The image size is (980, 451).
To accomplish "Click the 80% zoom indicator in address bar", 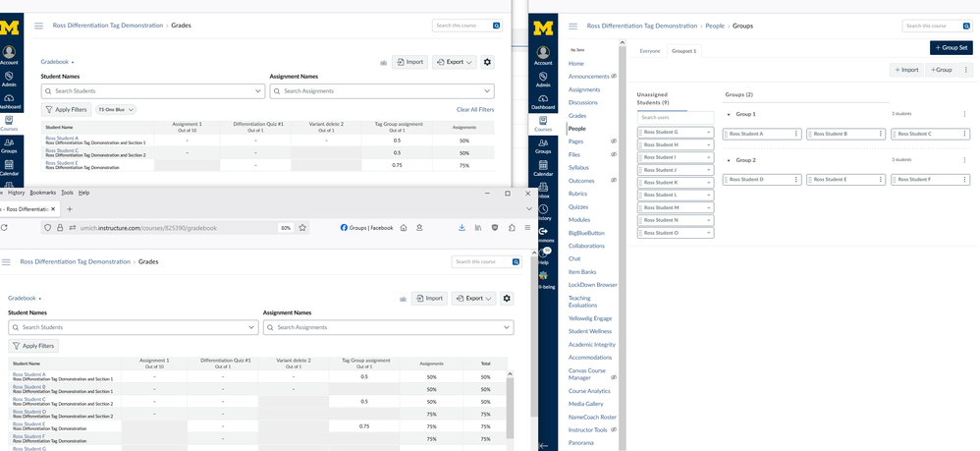I will (x=286, y=228).
